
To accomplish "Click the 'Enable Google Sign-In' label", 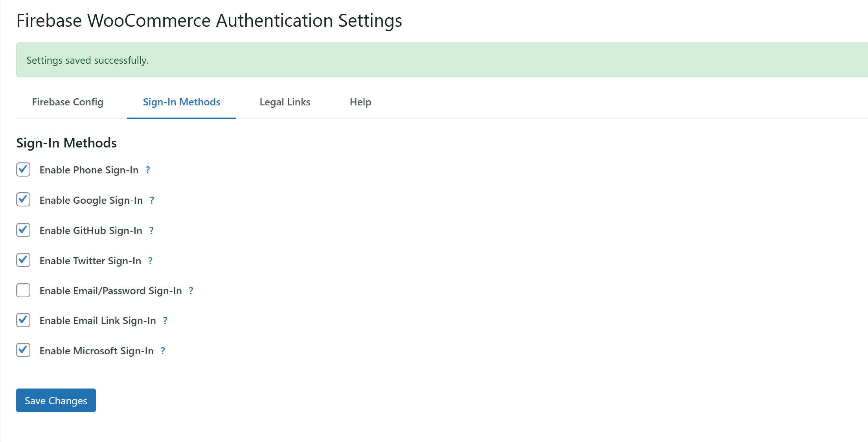I will coord(91,200).
